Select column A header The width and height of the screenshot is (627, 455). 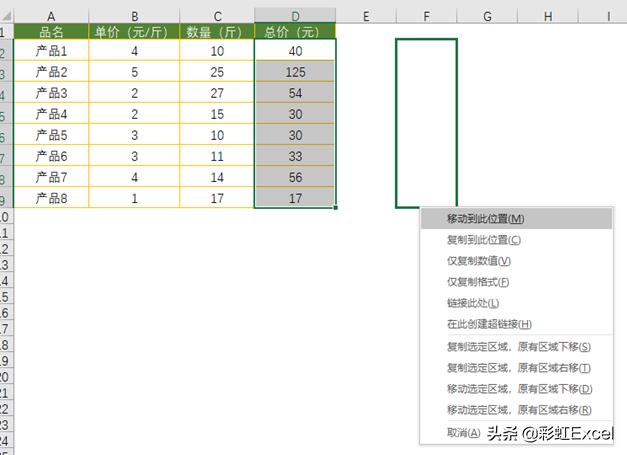51,16
